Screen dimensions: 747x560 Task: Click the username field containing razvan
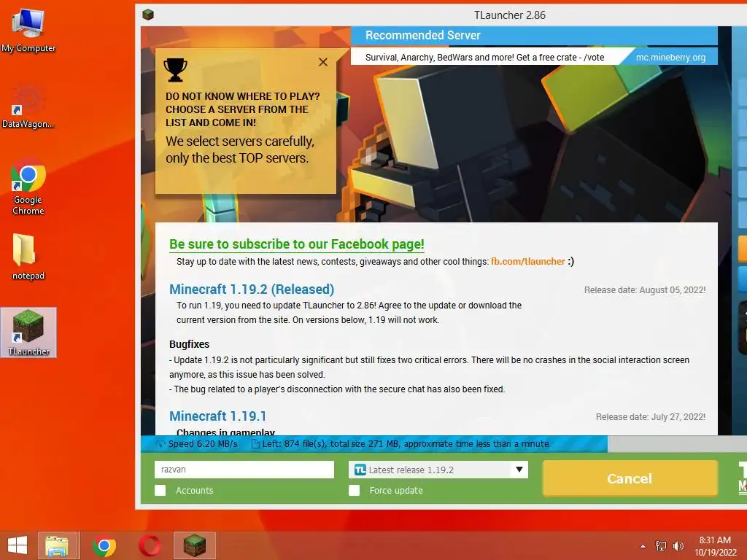coord(244,470)
